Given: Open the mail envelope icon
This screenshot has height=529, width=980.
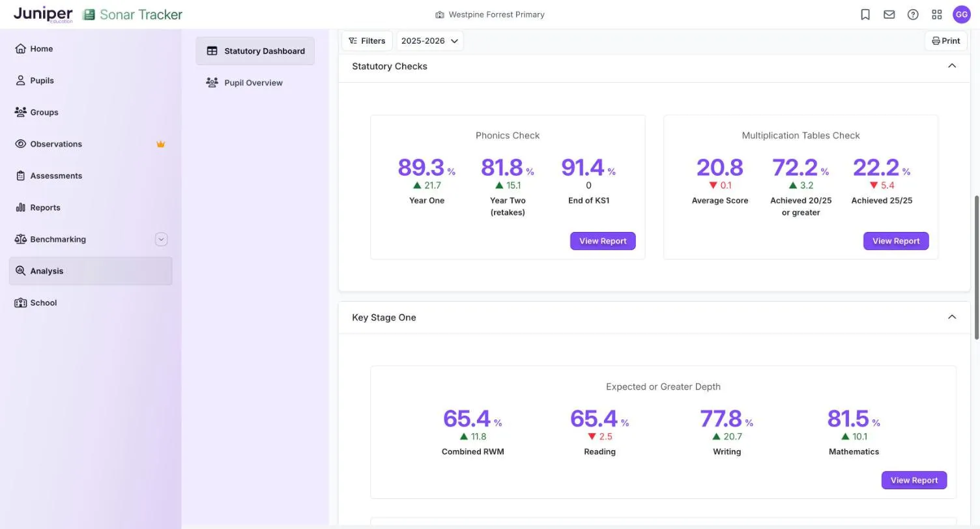Looking at the screenshot, I should coord(889,14).
